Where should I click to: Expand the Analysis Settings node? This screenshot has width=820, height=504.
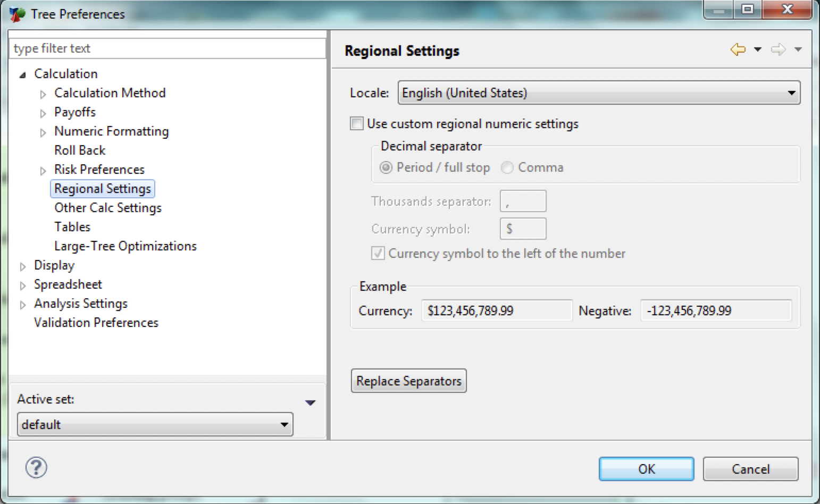(x=23, y=304)
